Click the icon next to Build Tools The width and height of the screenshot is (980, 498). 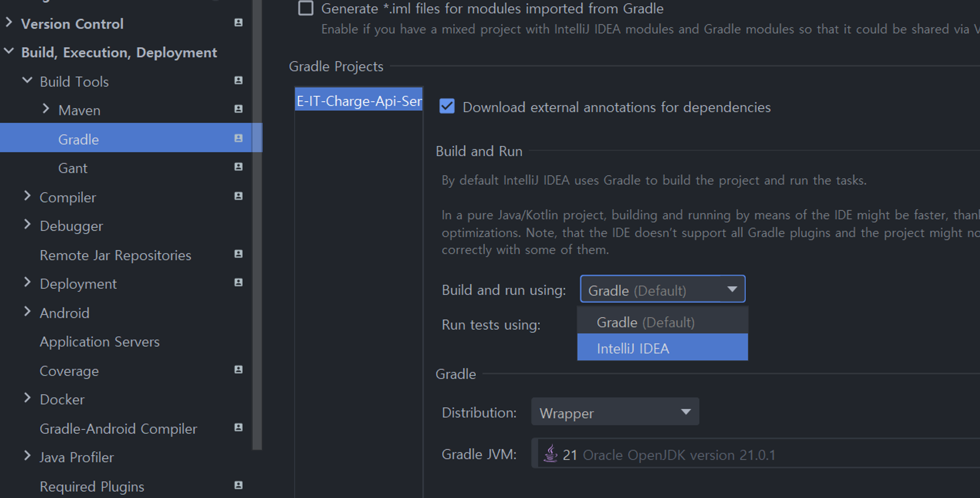pos(238,80)
